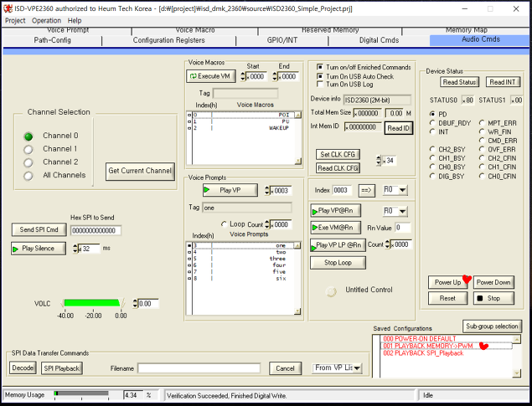532x406 pixels.
Task: Click the Read Status button
Action: tap(459, 82)
